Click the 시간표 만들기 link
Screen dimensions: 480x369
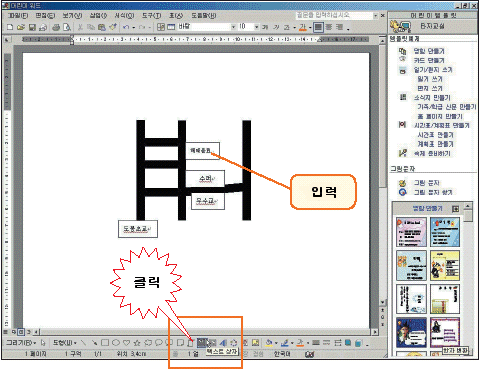click(436, 135)
